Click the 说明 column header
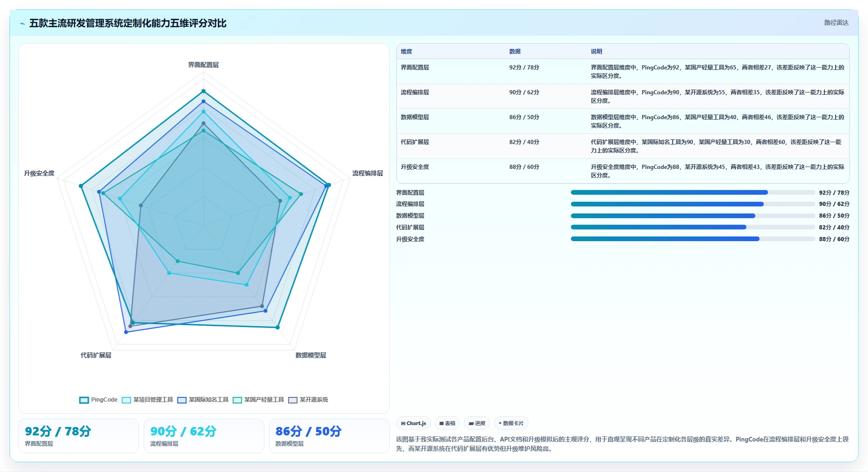 (596, 52)
